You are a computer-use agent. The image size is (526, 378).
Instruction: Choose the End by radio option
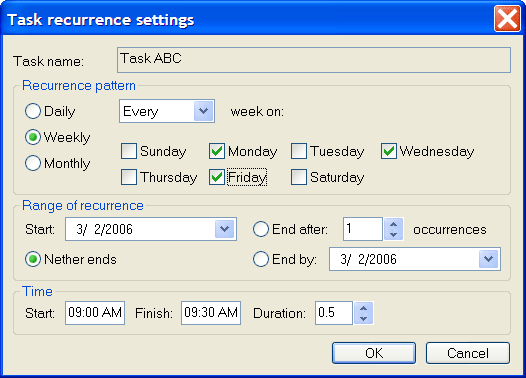[261, 259]
